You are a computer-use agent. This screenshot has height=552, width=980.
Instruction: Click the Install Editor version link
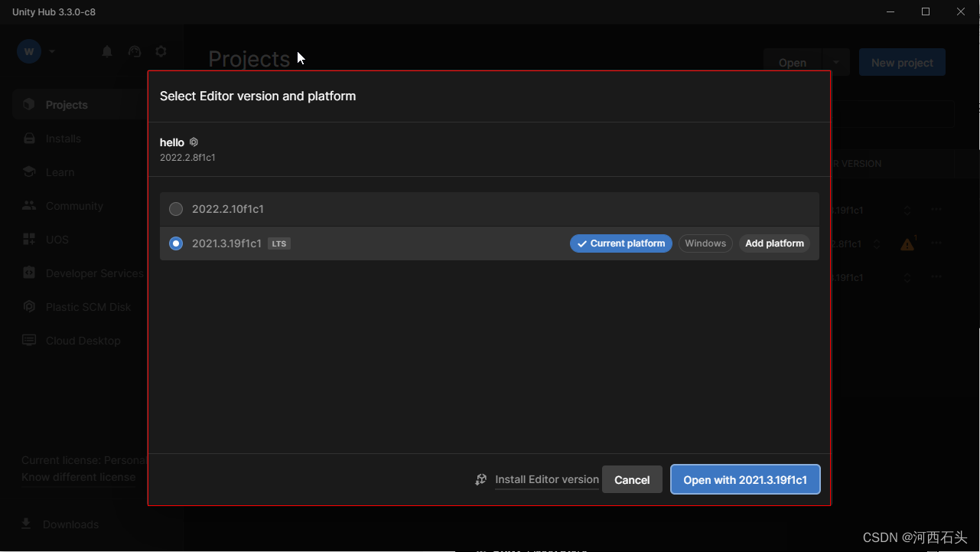click(x=547, y=479)
